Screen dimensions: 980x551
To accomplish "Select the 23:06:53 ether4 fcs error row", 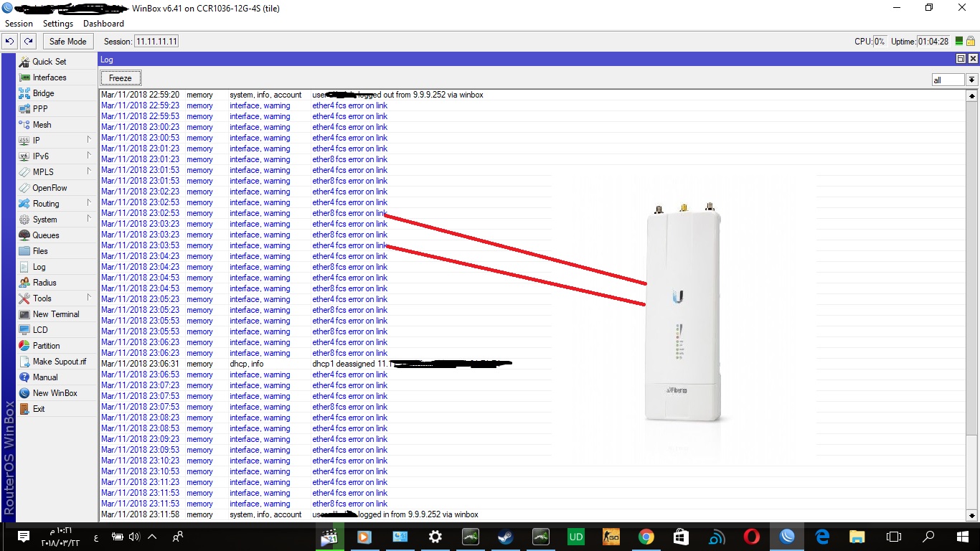I will [531, 375].
